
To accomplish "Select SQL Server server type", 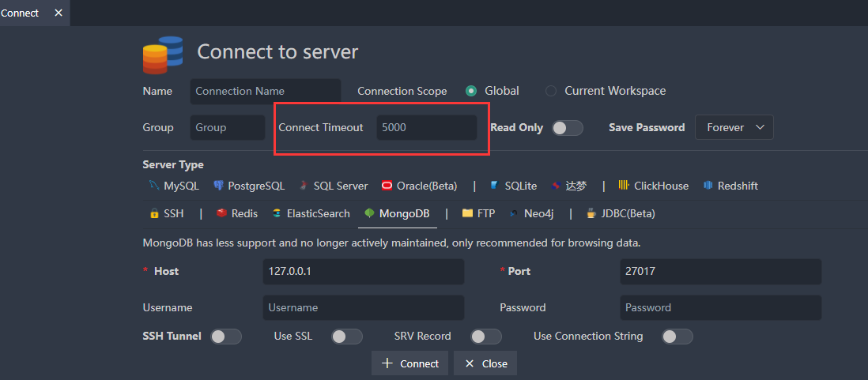I will [x=334, y=186].
